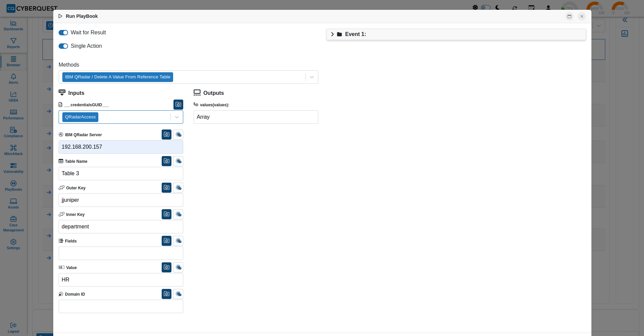Toggle the Single Action switch

[63, 46]
